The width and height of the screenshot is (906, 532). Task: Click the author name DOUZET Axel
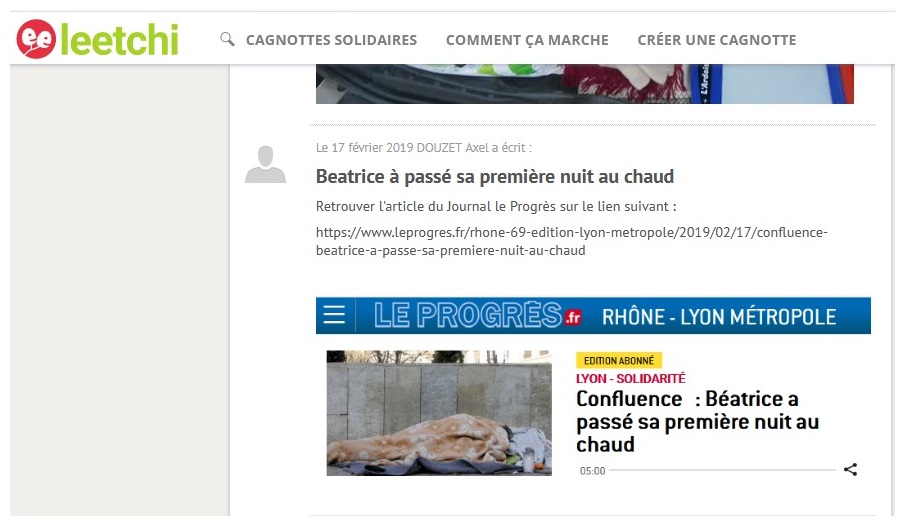[467, 147]
